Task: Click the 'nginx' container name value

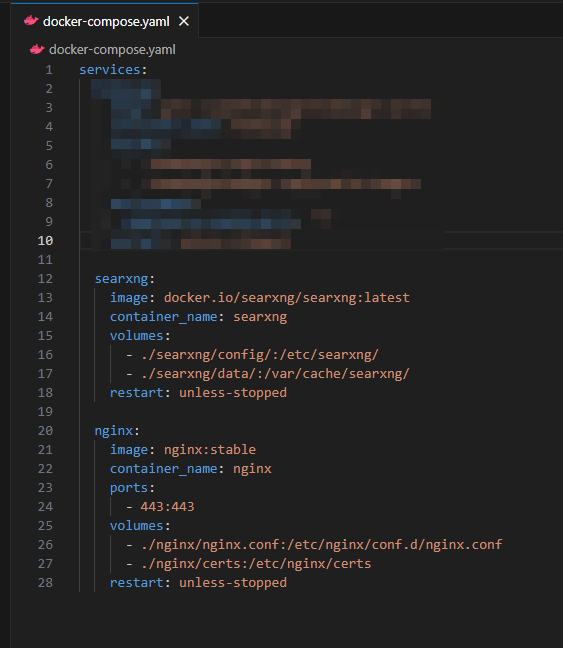Action: coord(252,469)
